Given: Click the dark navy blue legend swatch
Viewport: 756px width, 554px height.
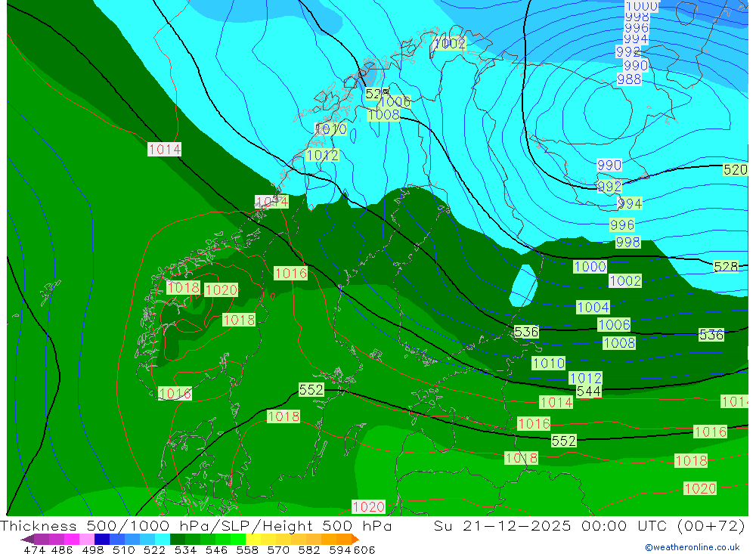Looking at the screenshot, I should 102,539.
